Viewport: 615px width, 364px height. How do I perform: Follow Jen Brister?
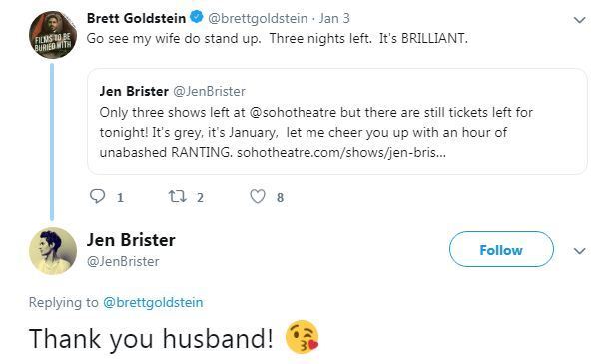click(x=501, y=249)
